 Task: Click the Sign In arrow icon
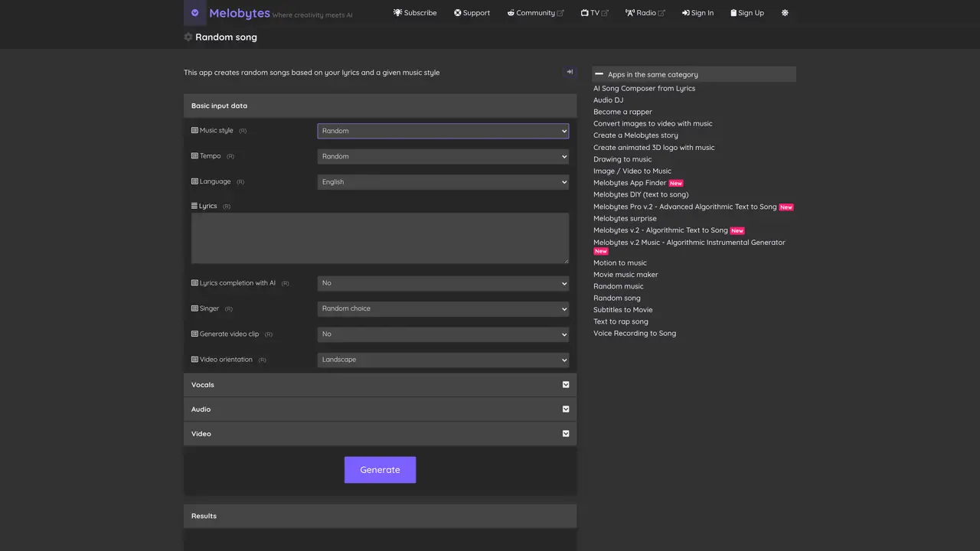(x=686, y=13)
